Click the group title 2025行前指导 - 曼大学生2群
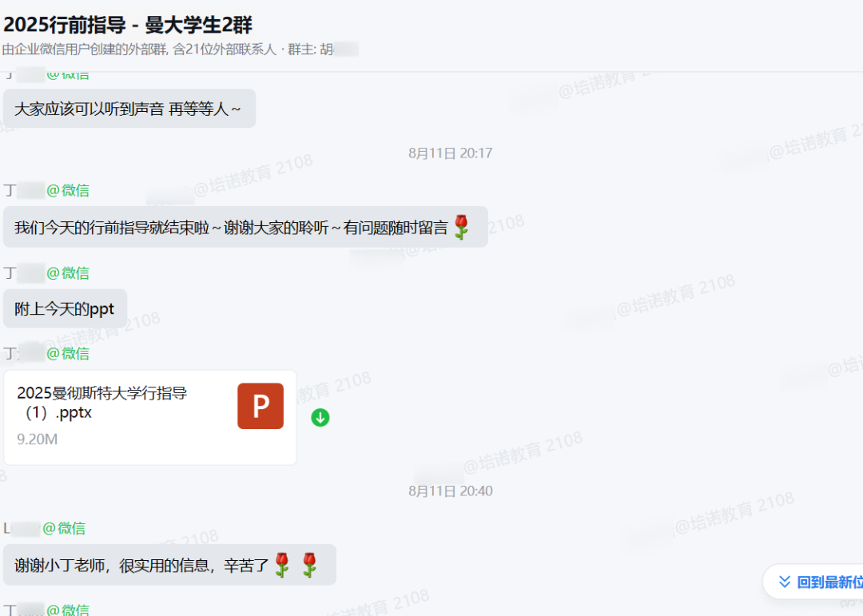Image resolution: width=863 pixels, height=616 pixels. 128,25
